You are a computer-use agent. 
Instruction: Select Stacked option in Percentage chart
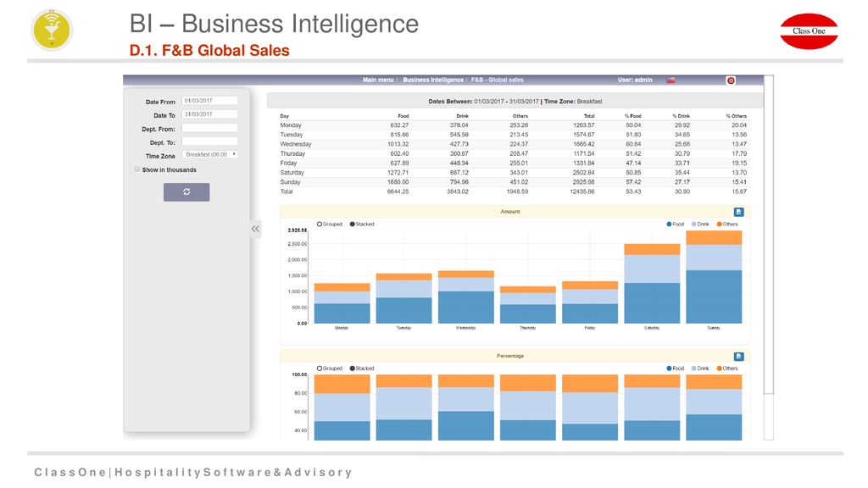(x=362, y=369)
